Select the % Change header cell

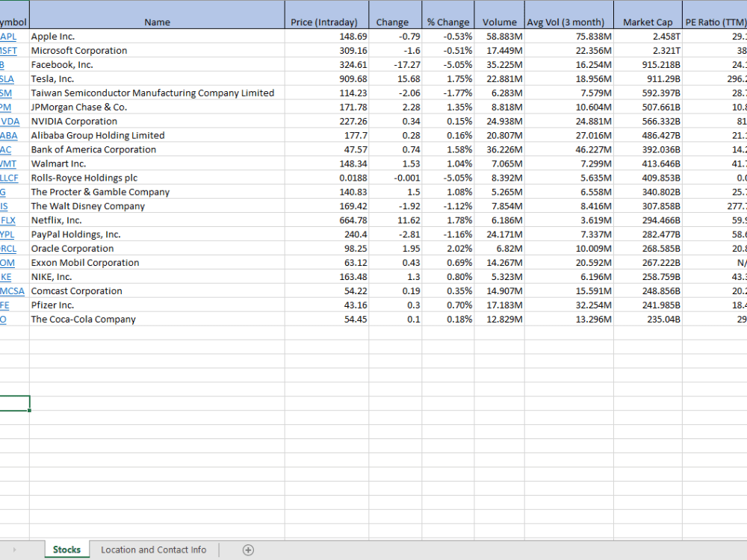click(448, 15)
